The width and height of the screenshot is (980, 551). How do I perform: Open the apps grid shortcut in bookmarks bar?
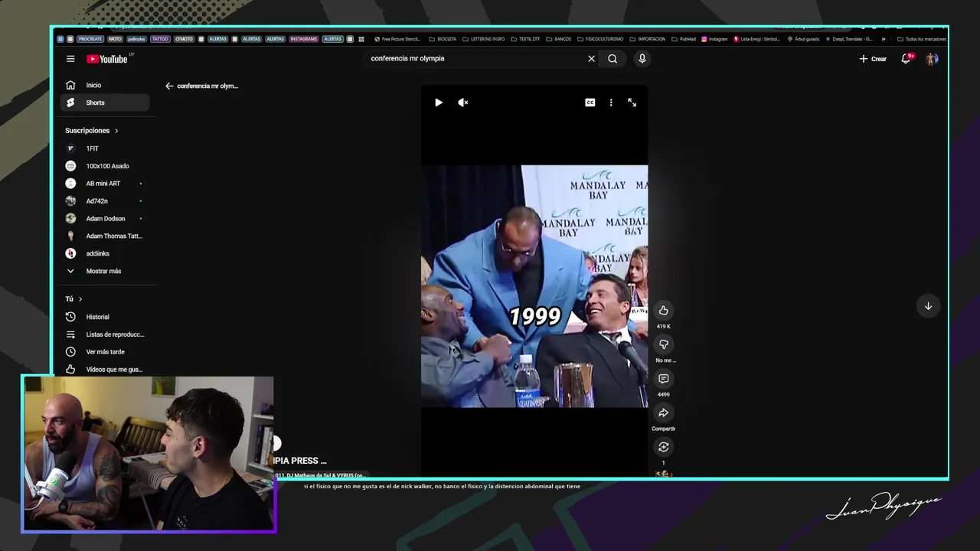point(361,39)
